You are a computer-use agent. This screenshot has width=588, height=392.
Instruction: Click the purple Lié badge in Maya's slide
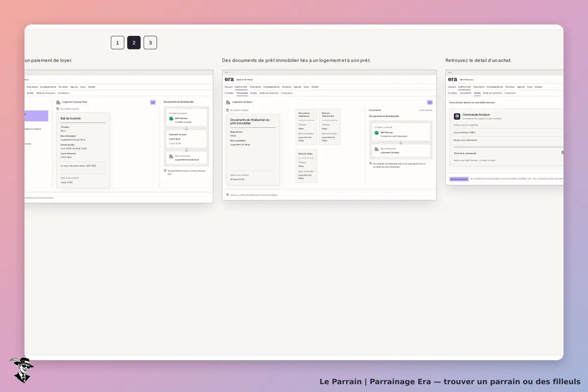(430, 102)
